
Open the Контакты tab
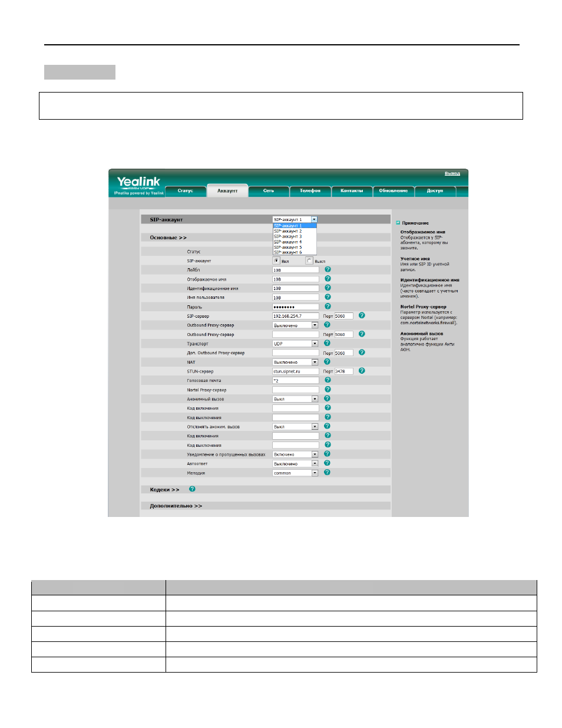pos(352,190)
